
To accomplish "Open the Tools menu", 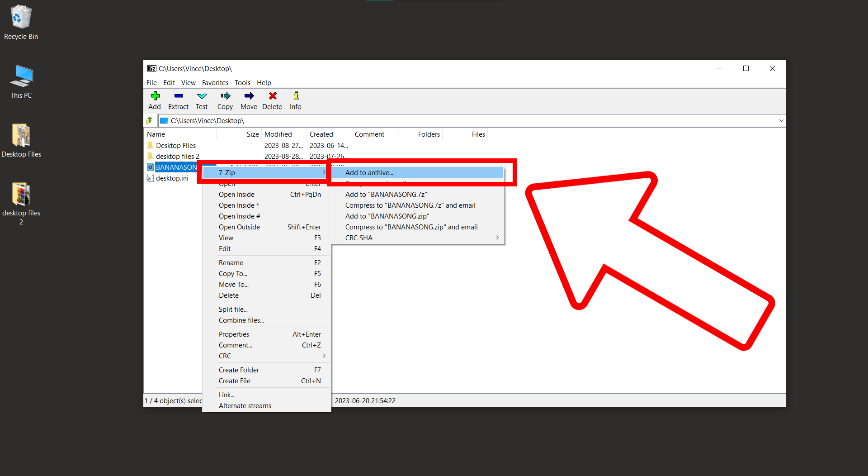I will (242, 82).
